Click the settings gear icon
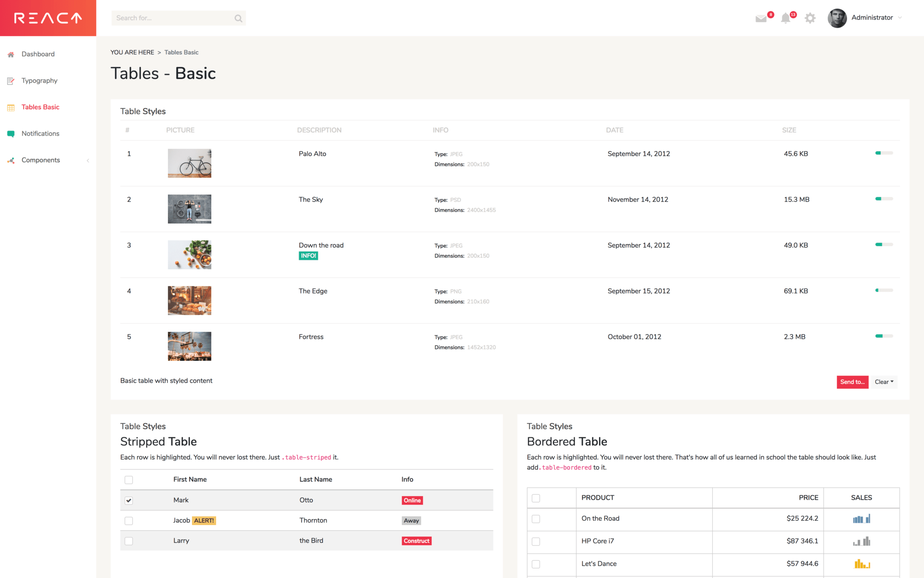924x578 pixels. click(x=810, y=18)
